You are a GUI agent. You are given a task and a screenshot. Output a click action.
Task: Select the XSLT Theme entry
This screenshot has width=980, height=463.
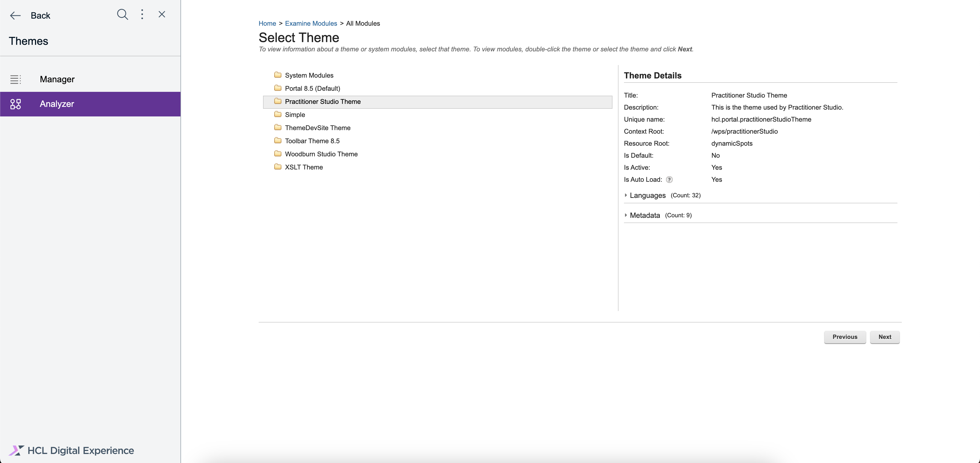(x=303, y=167)
